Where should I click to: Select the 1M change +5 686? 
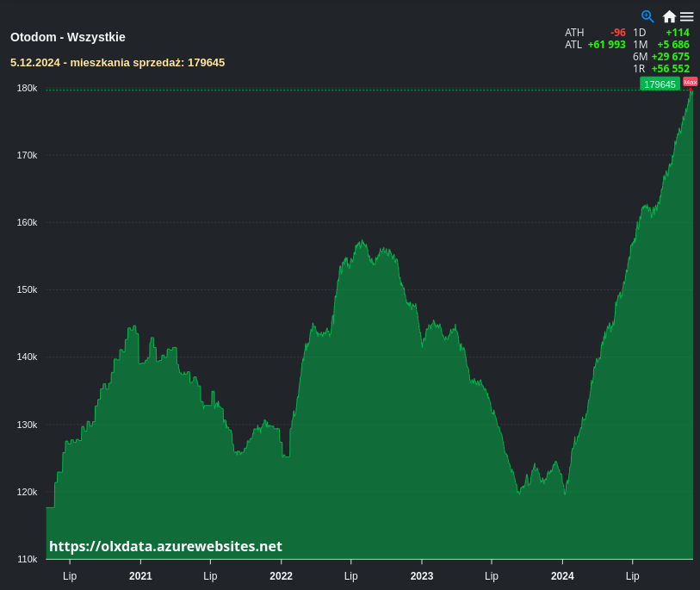coord(672,45)
